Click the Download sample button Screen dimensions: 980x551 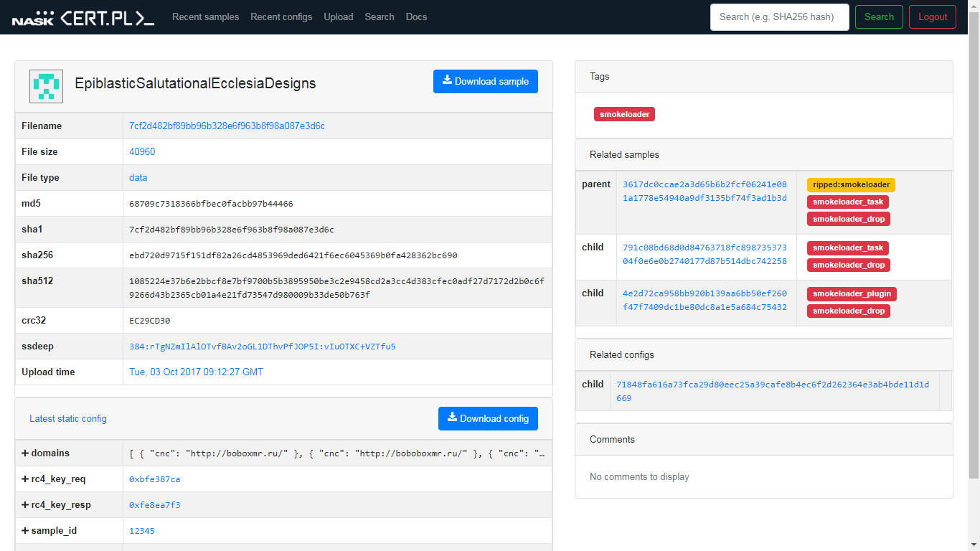485,81
